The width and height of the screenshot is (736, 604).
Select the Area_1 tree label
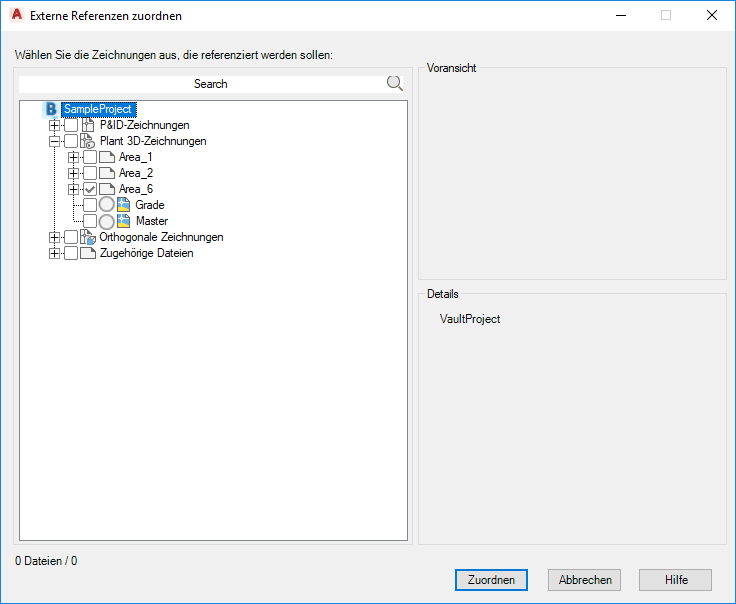coord(136,157)
